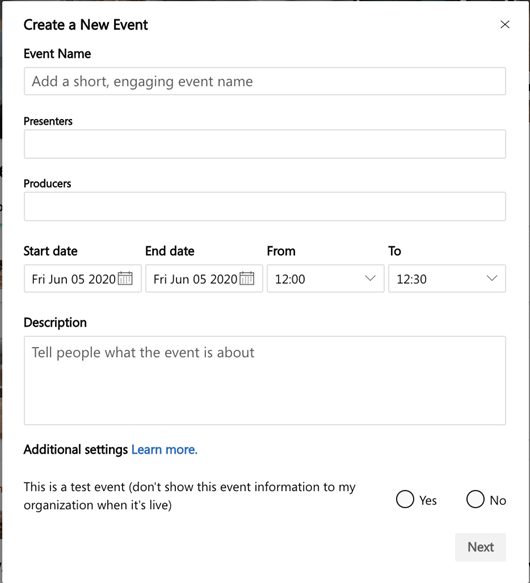530x583 pixels.
Task: Select No for test event
Action: (475, 499)
